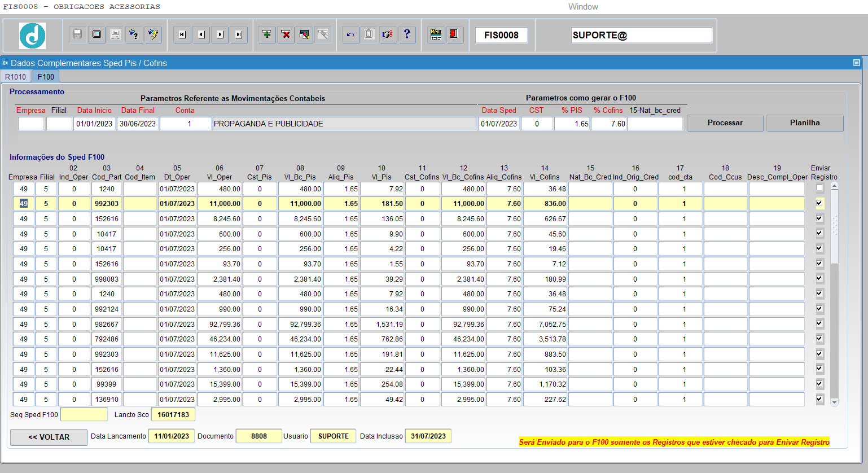Click the Enter Query flashlight-question icon
The height and width of the screenshot is (473, 868).
(x=134, y=34)
